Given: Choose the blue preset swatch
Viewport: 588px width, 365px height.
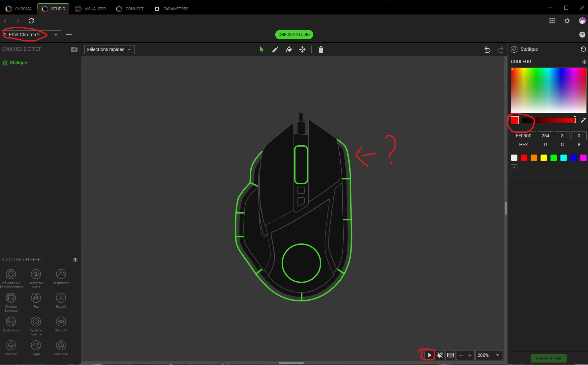Looking at the screenshot, I should [573, 158].
